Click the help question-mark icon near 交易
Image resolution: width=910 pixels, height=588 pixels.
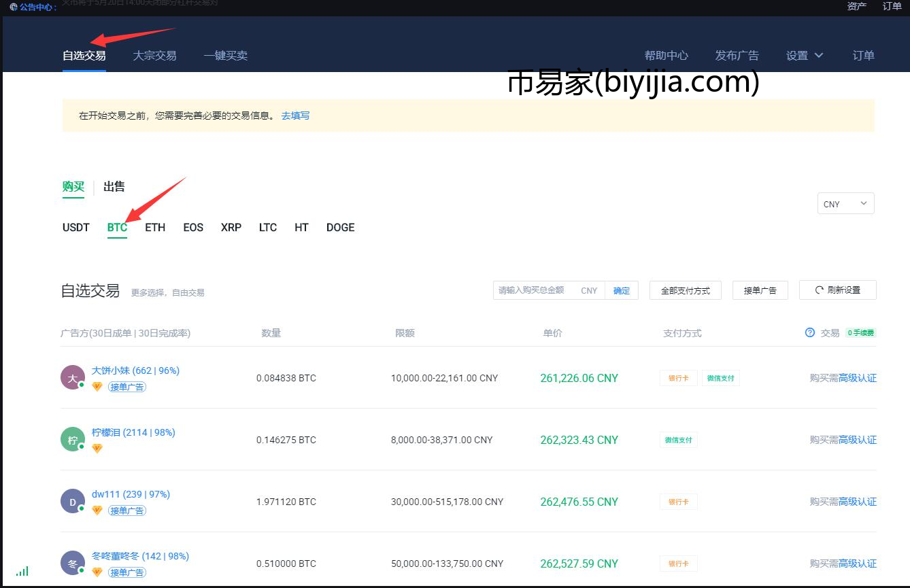(x=809, y=333)
